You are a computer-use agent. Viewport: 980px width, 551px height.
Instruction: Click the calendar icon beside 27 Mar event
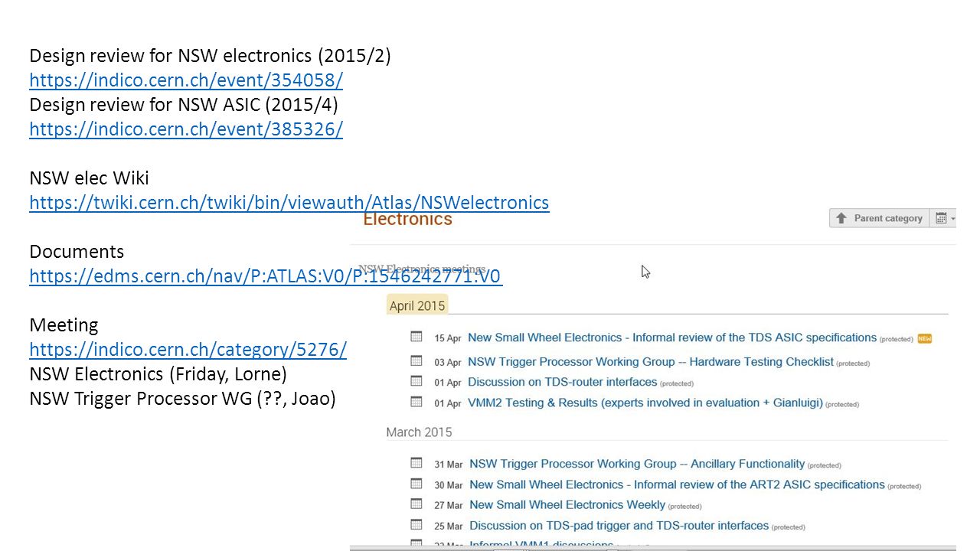416,504
